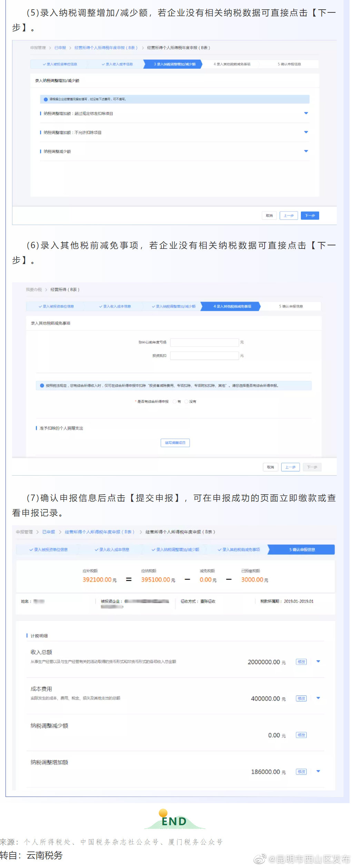The width and height of the screenshot is (354, 868).
Task: Open 录入其他税前减免事项 step on the confirmation page
Action: click(239, 549)
